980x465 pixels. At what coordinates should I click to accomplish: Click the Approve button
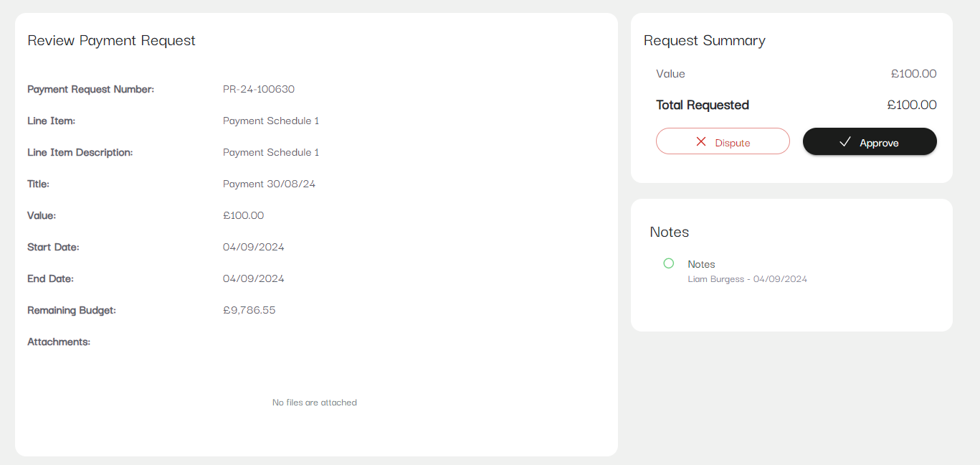(x=870, y=141)
